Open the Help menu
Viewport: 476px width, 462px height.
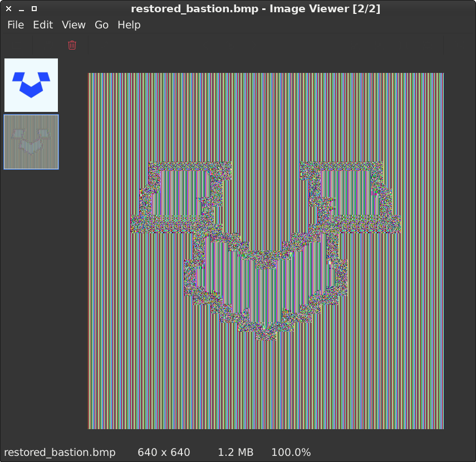[129, 25]
